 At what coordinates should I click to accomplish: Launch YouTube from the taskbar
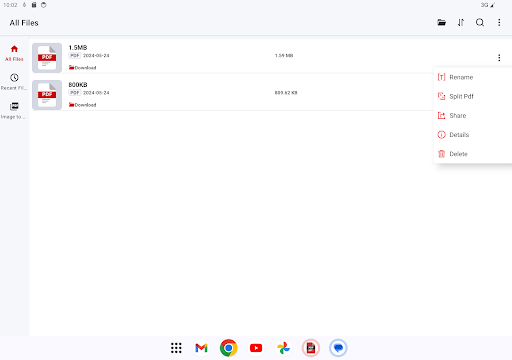click(256, 348)
